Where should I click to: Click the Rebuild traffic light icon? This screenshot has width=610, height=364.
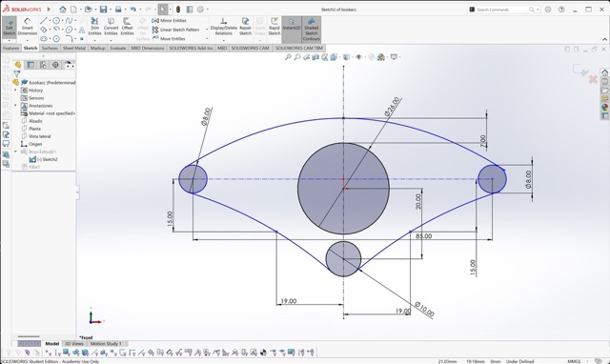pos(178,9)
